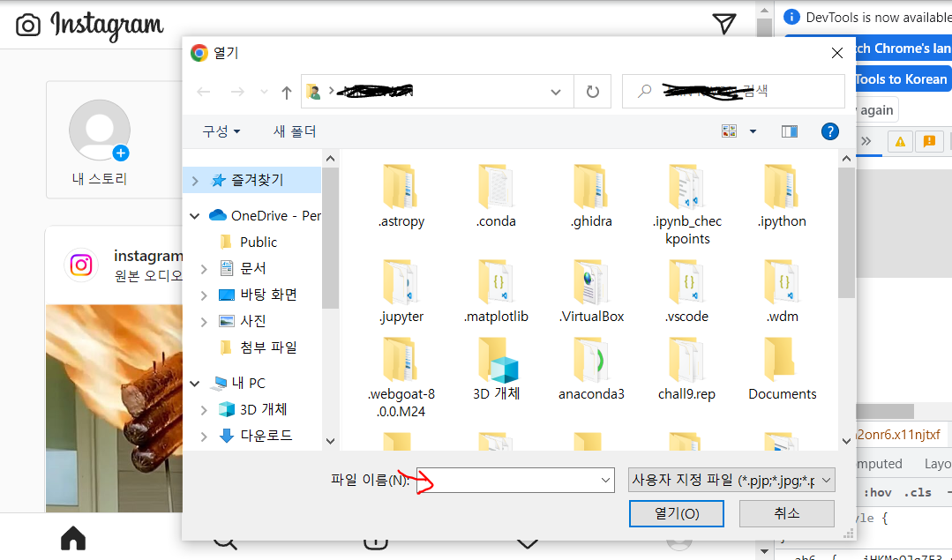Go up one folder level

pyautogui.click(x=286, y=92)
